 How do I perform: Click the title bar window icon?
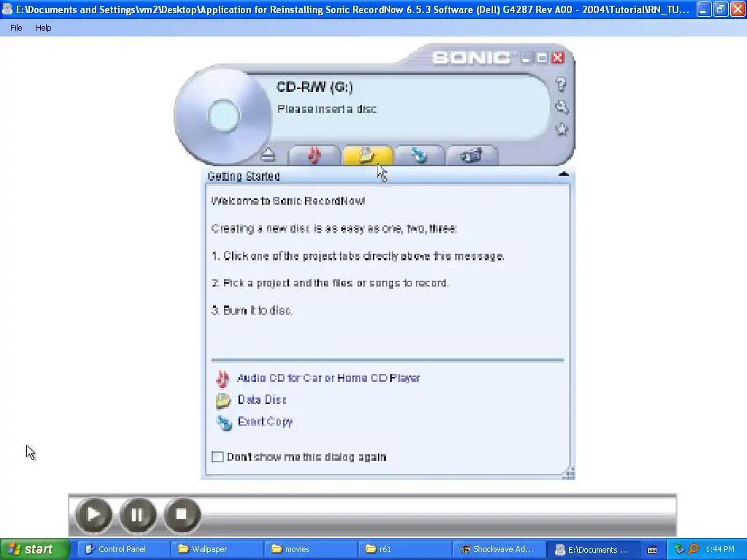pyautogui.click(x=7, y=9)
